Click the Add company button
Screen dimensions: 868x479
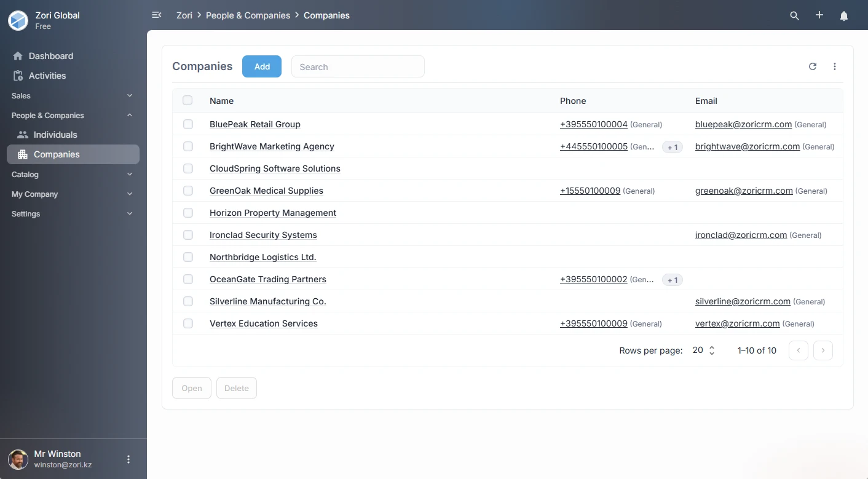coord(262,66)
